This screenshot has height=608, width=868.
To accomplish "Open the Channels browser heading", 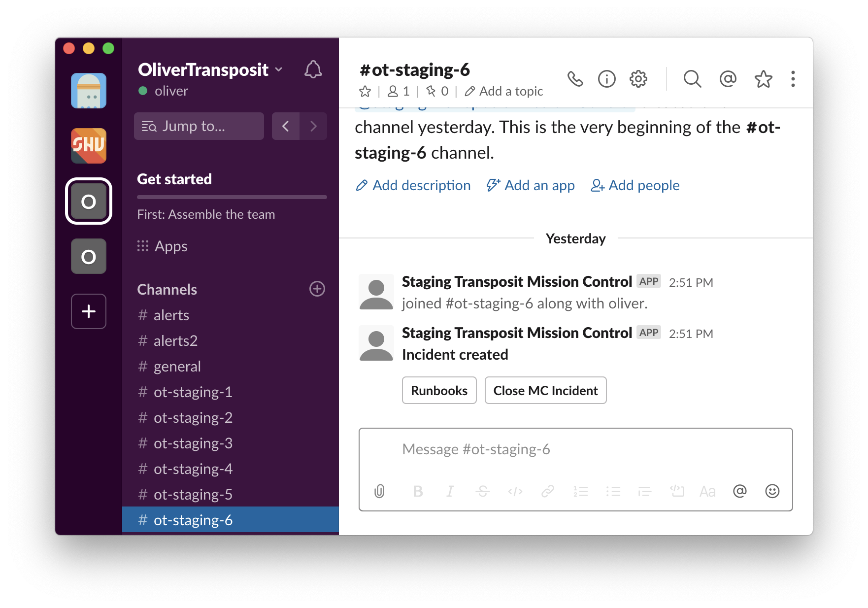I will 167,290.
